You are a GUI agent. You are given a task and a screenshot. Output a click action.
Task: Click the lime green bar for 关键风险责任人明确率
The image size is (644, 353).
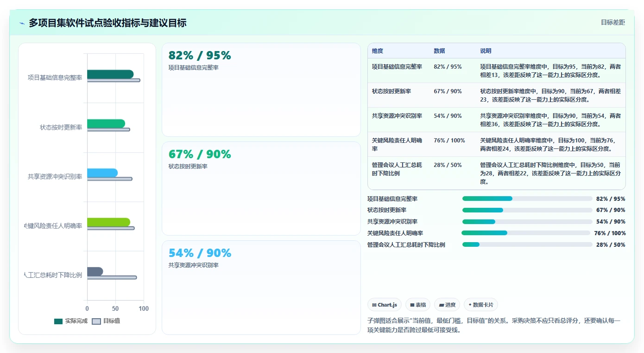(108, 222)
